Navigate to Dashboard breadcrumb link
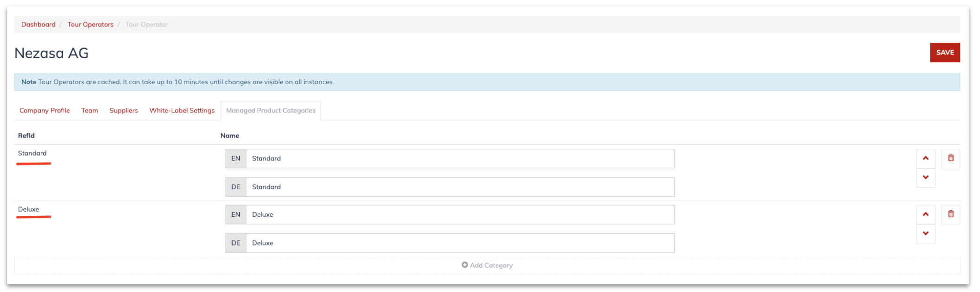The width and height of the screenshot is (980, 292). pyautogui.click(x=38, y=25)
